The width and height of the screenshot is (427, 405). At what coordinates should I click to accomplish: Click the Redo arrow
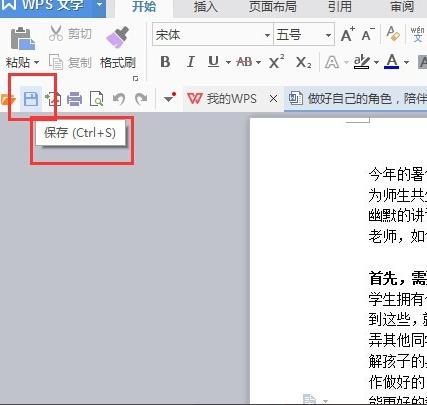point(141,99)
